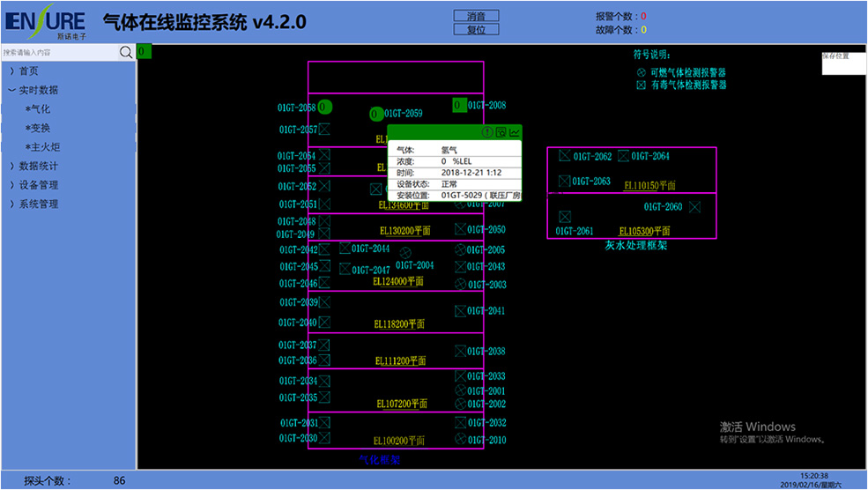This screenshot has width=868, height=490.
Task: Click the detector symbol for 01GT-2041
Action: coord(459,311)
